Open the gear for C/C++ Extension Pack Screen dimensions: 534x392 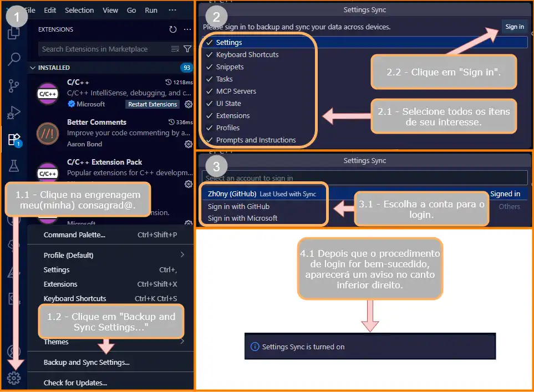189,184
